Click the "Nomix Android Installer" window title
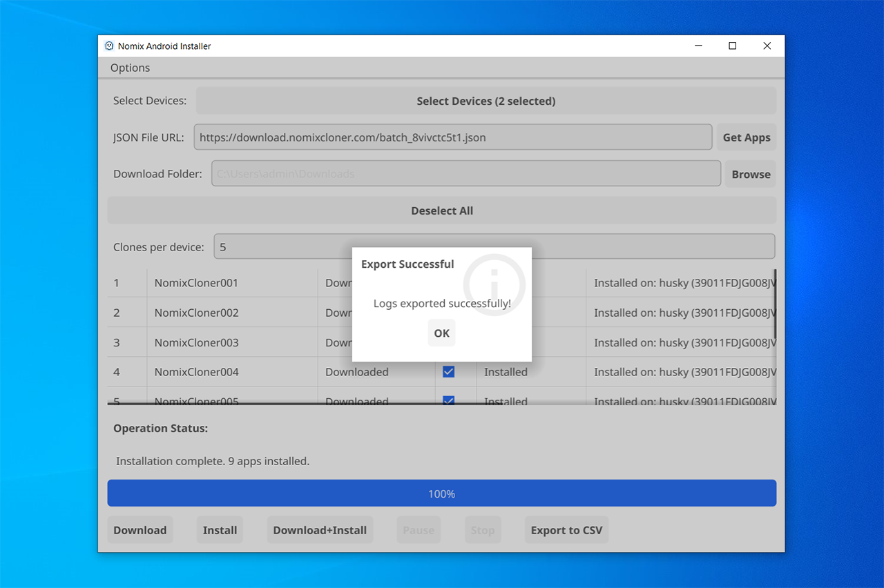 (x=164, y=46)
